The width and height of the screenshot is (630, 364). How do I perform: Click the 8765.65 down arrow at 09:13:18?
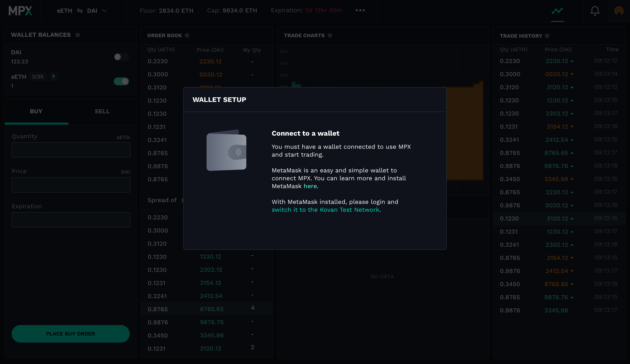pos(572,284)
